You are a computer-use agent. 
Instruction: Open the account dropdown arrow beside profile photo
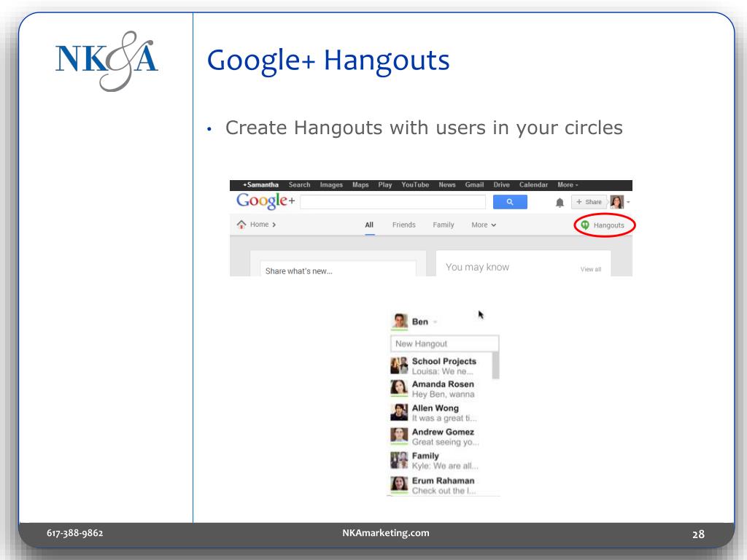pyautogui.click(x=628, y=203)
